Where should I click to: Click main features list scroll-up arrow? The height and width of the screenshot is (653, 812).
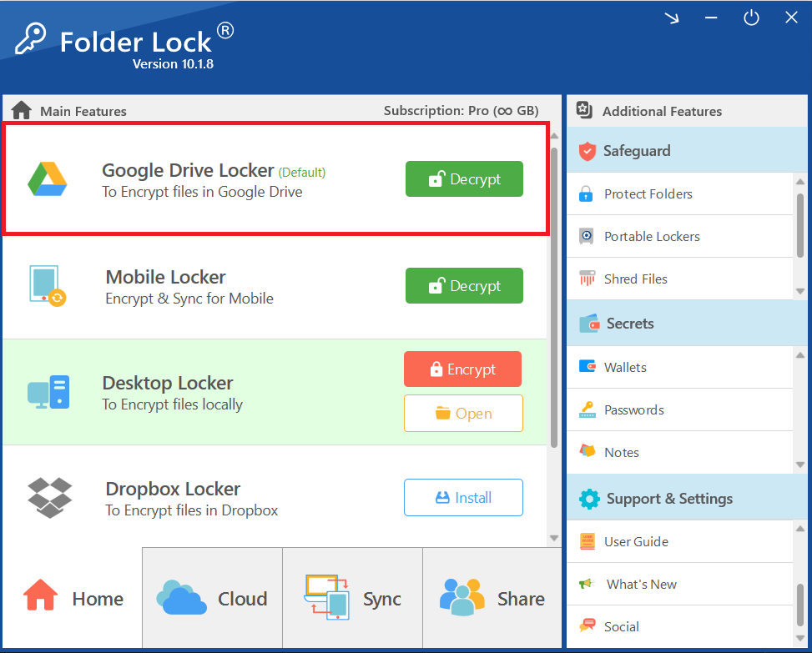point(554,136)
